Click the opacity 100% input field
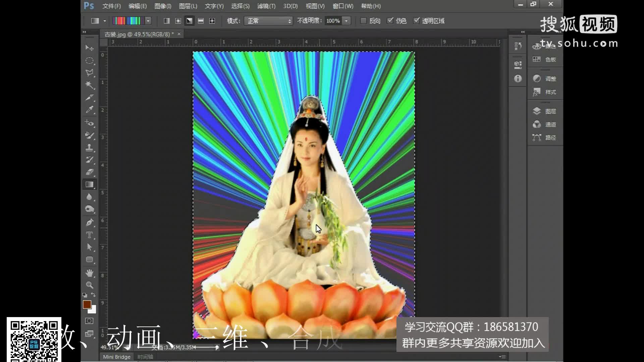This screenshot has width=644, height=362. pos(333,21)
